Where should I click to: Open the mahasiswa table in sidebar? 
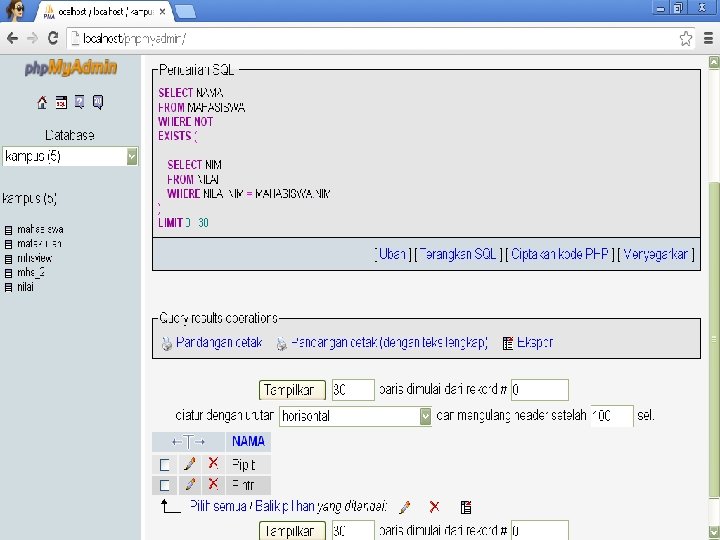40,230
